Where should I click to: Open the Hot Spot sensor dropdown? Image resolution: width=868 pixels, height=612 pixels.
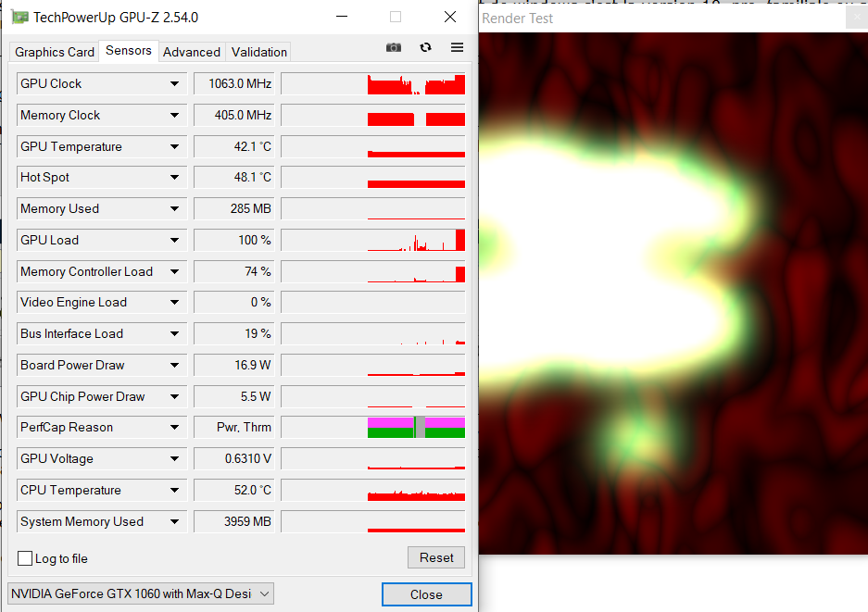174,177
